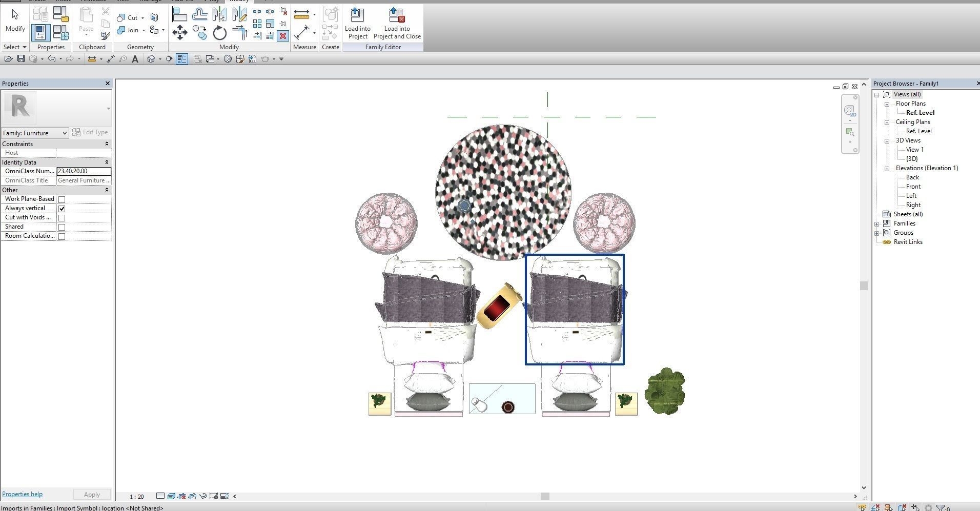Open the type selector dropdown arrow
The width and height of the screenshot is (980, 511).
pos(108,109)
